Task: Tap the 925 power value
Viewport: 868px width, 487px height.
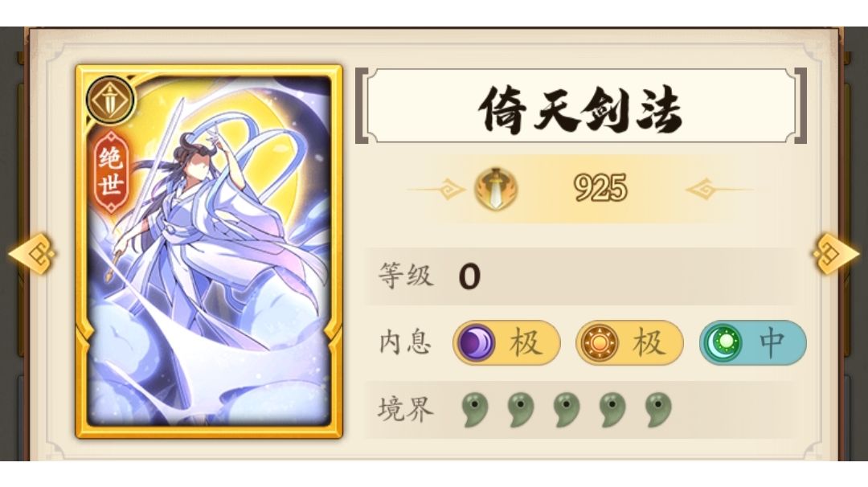Action: pos(600,188)
